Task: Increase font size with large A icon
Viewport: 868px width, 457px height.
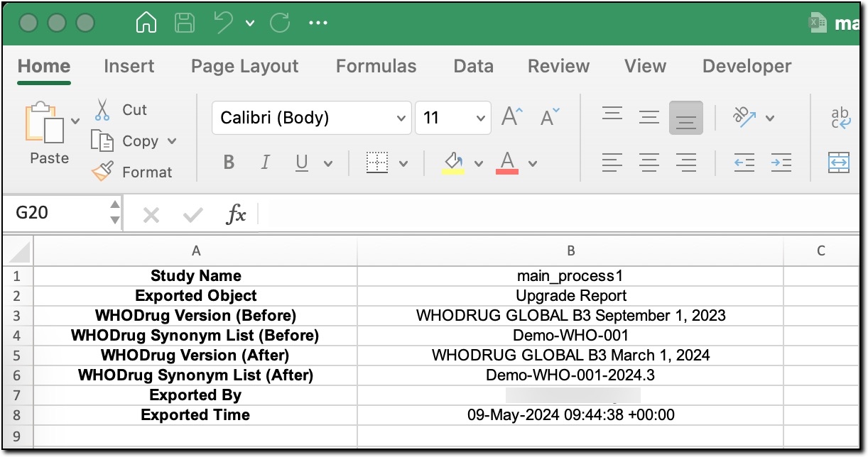Action: tap(512, 117)
